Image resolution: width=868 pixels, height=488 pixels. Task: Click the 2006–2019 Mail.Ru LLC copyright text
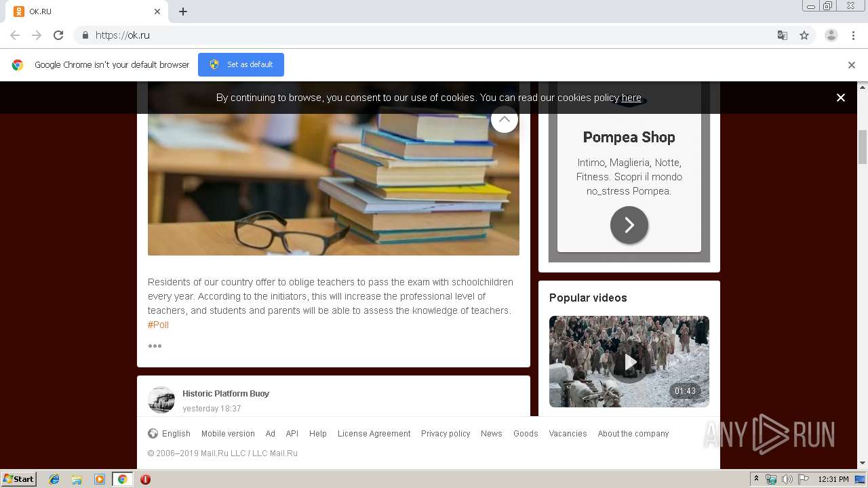pos(222,453)
